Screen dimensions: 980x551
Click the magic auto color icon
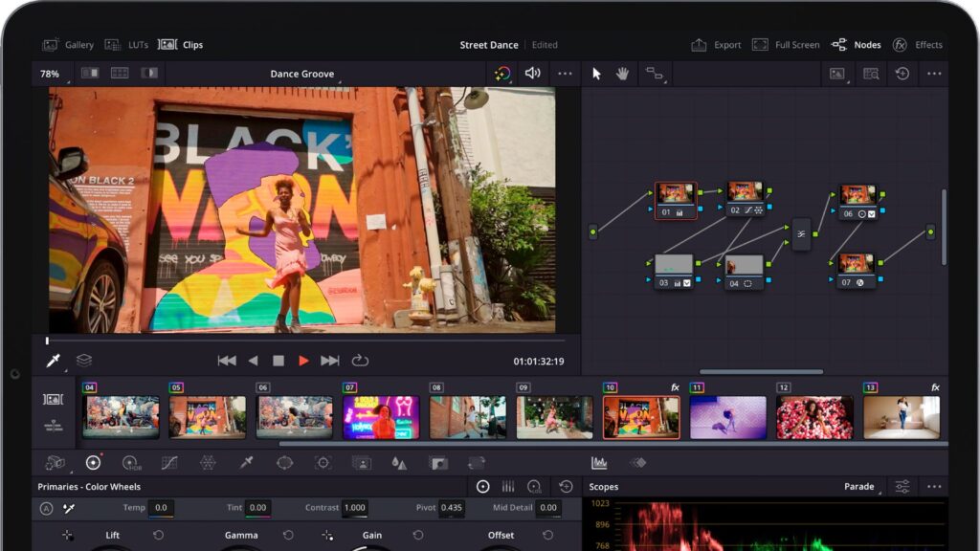501,74
